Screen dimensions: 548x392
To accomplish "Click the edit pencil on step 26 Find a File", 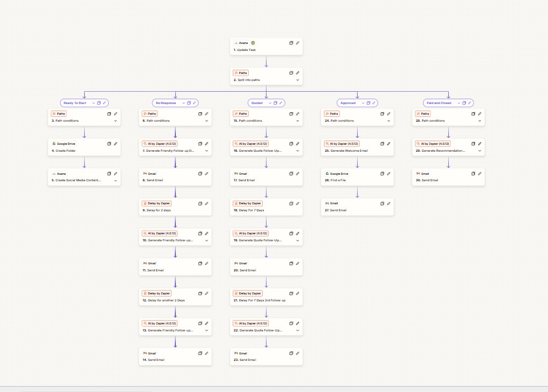I will [x=389, y=174].
